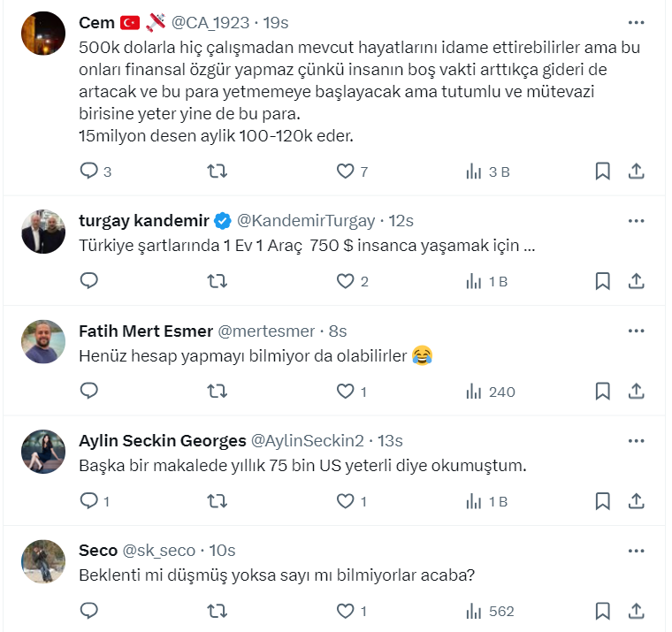Screen dimensions: 672x632
Task: Open more options on Cem's tweet
Action: pyautogui.click(x=636, y=22)
